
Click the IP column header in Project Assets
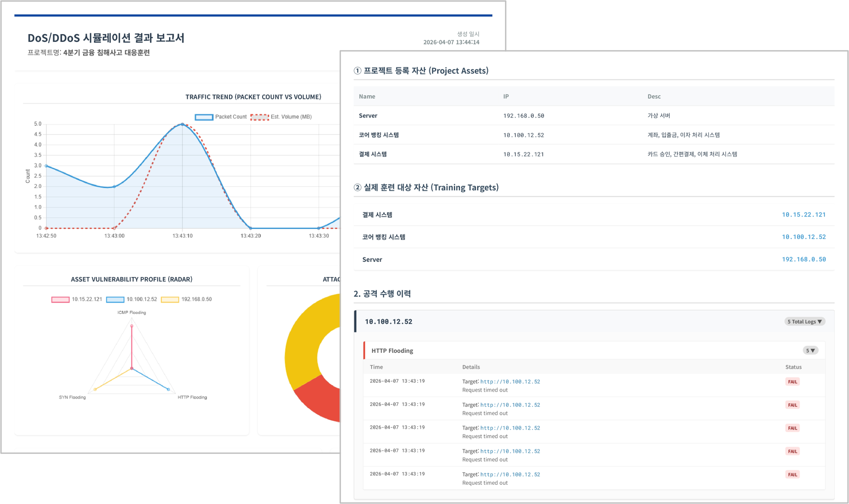tap(506, 97)
